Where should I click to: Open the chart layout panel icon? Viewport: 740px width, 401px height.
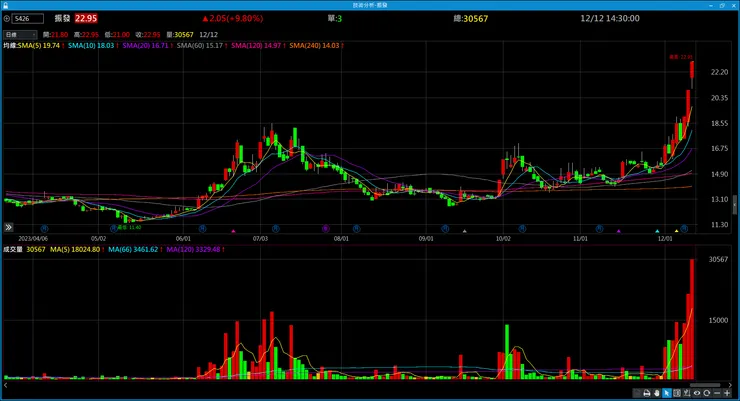pos(677,393)
